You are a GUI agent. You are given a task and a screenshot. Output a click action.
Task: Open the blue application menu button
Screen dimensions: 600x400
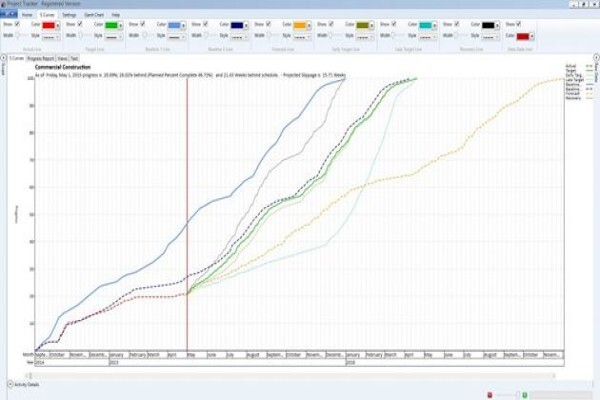click(x=9, y=14)
